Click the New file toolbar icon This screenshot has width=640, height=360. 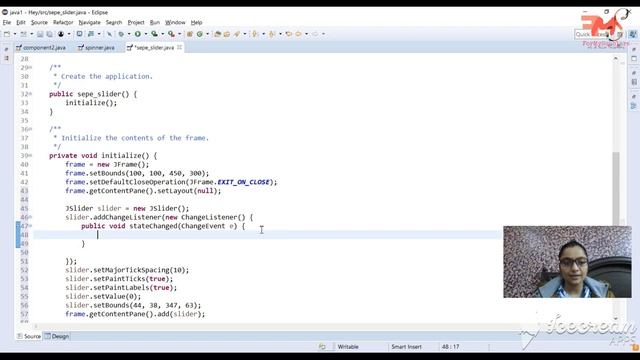click(7, 34)
